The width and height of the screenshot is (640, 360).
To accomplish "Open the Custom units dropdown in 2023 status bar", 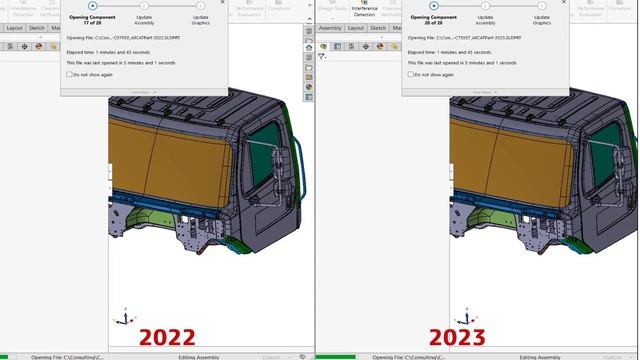I will click(617, 357).
